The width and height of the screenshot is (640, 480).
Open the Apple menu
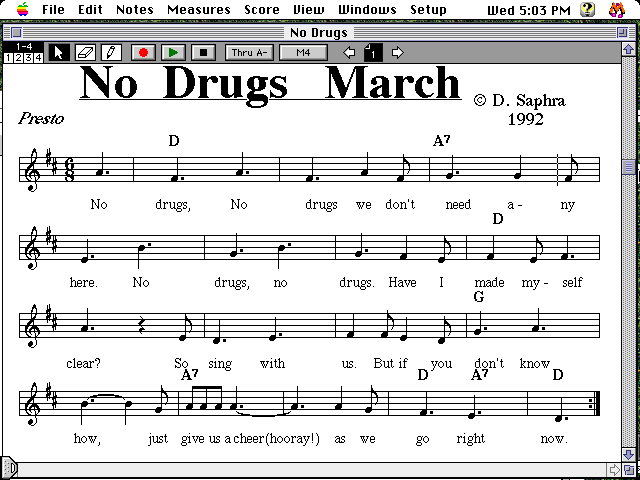pyautogui.click(x=22, y=9)
